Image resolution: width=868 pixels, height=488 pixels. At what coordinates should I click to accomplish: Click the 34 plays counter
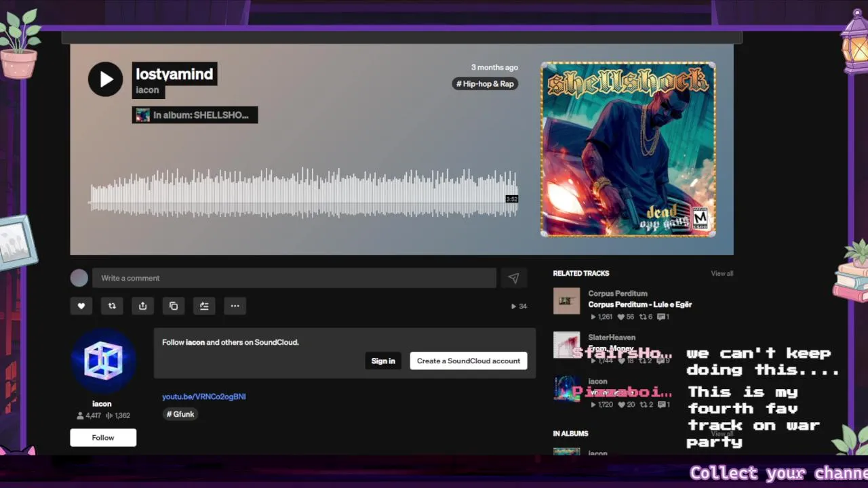point(519,306)
